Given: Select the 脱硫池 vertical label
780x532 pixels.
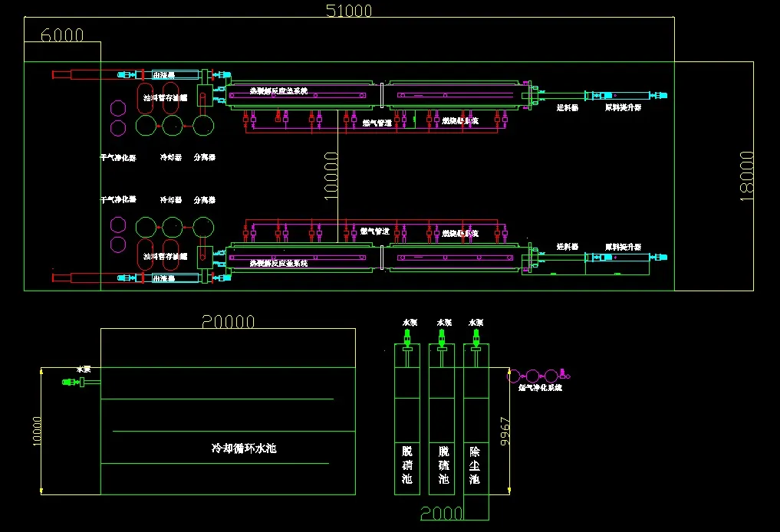Looking at the screenshot, I should (443, 465).
